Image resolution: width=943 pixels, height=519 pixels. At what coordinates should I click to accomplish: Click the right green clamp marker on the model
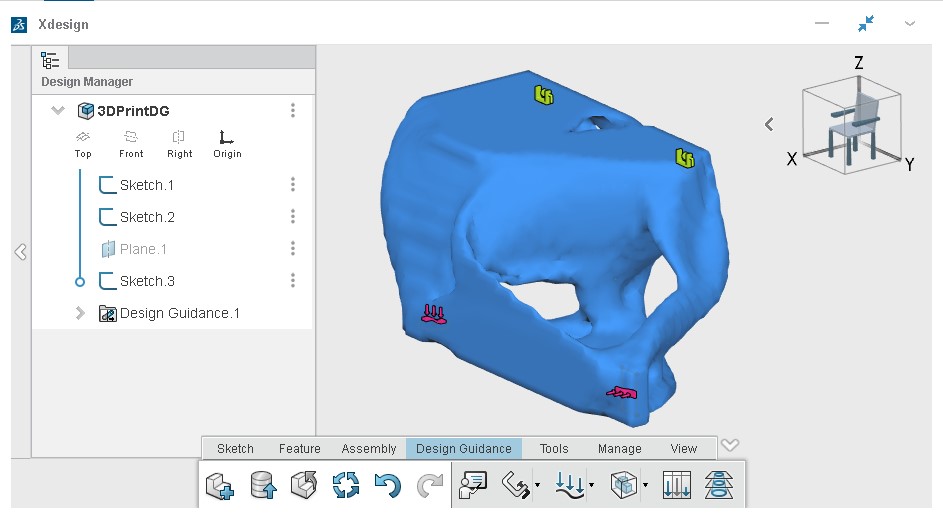coord(685,158)
